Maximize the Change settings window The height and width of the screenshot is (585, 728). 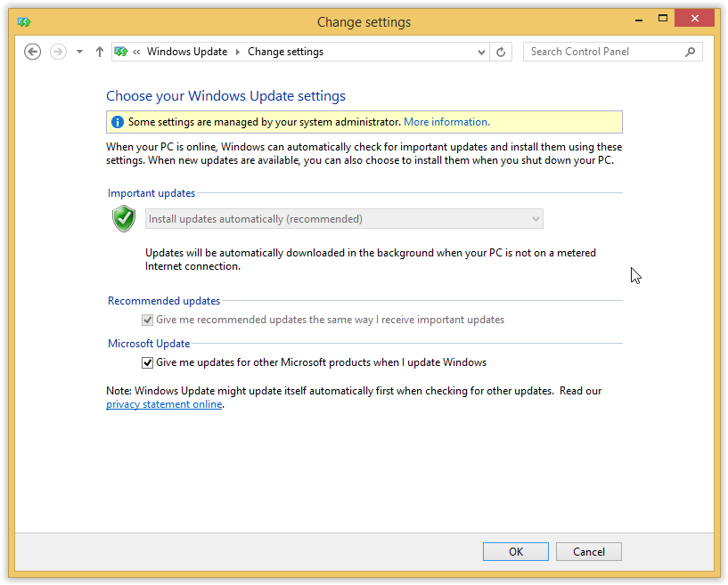coord(663,19)
